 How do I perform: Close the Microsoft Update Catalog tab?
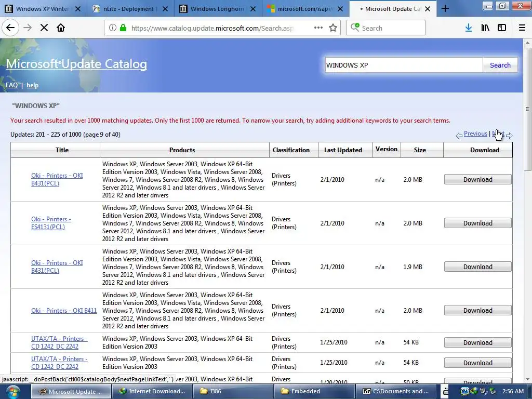coord(428,9)
